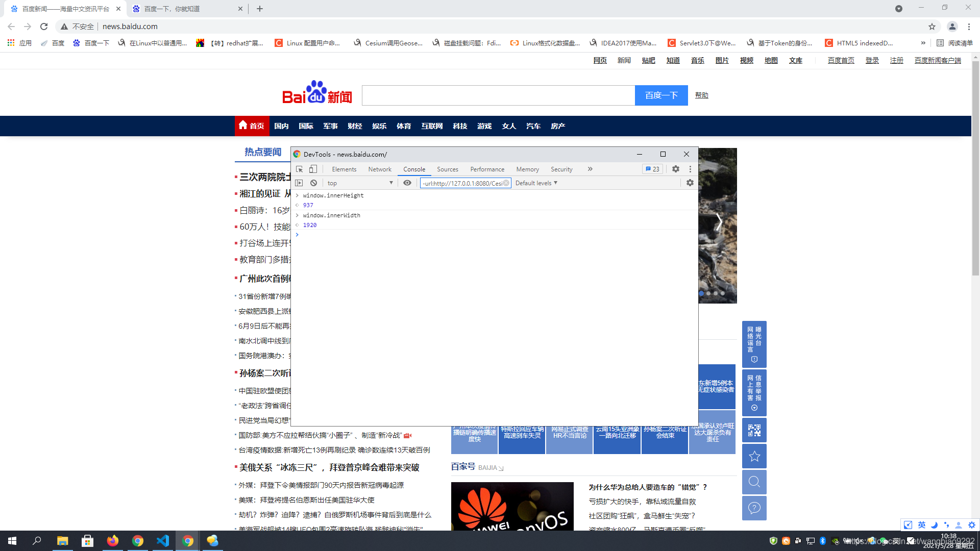The height and width of the screenshot is (551, 980).
Task: Open a new browser tab
Action: click(x=260, y=9)
